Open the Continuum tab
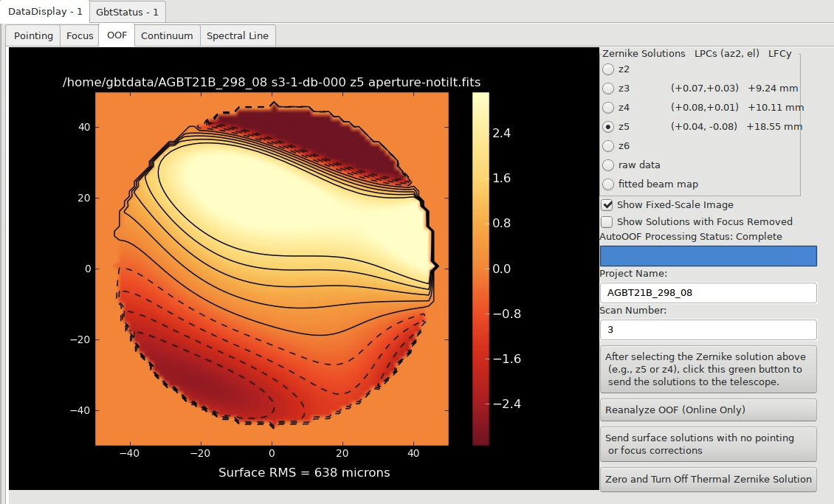Screen dimensions: 834x504 pos(167,35)
